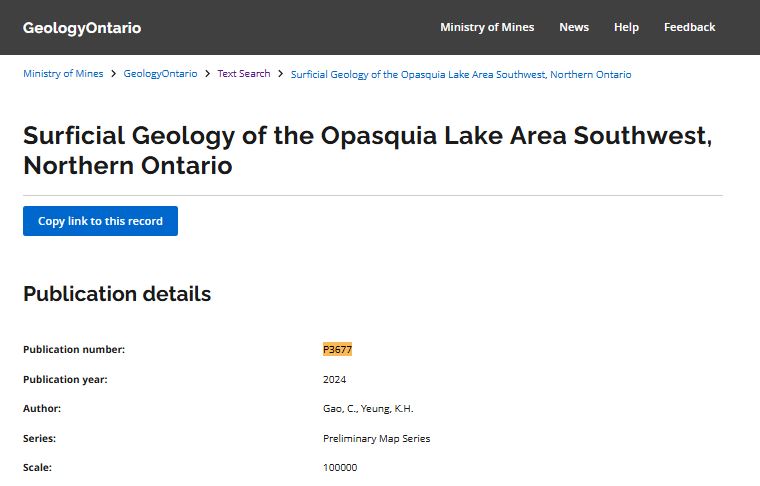Screen dimensions: 760x486
Task: Navigate to GeologyOntario breadcrumb link
Action: (x=160, y=74)
